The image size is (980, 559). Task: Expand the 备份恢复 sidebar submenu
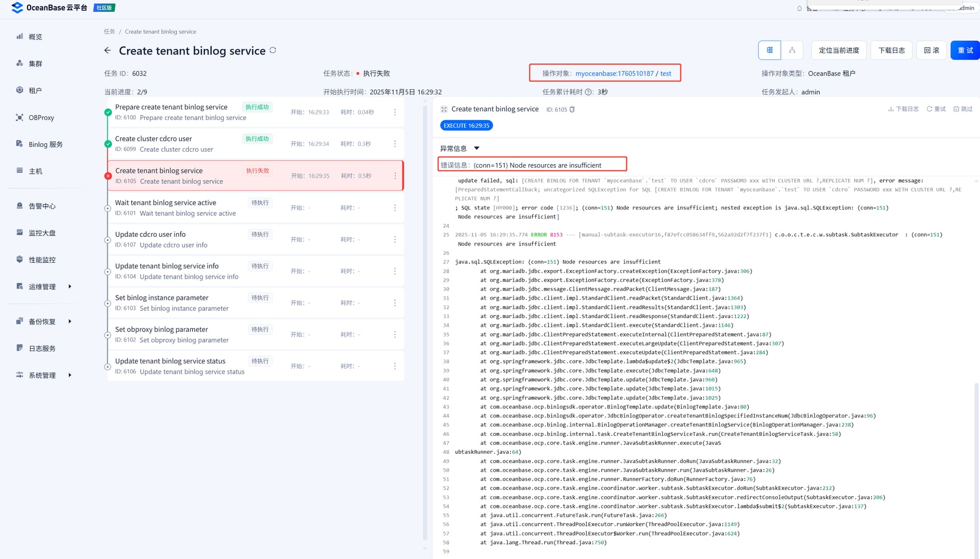70,322
